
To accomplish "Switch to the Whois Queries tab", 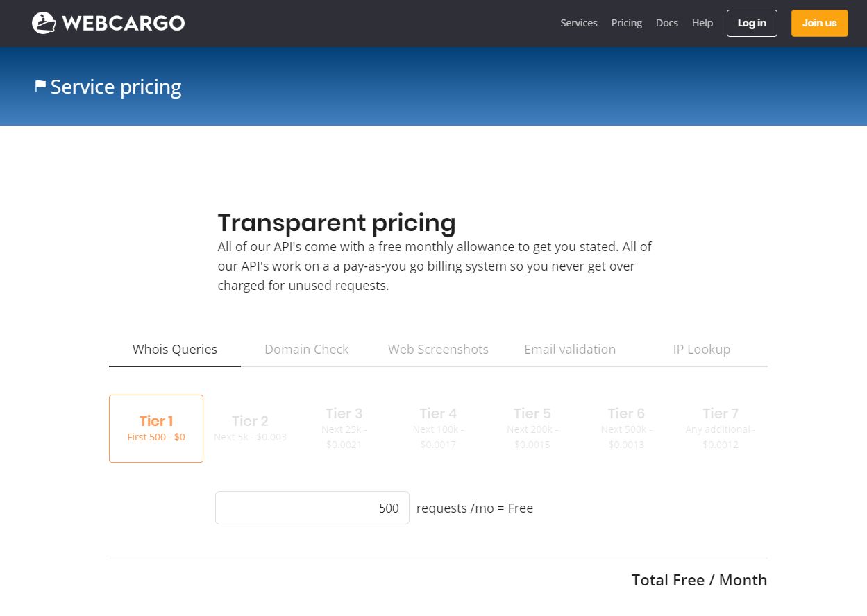I will 174,349.
